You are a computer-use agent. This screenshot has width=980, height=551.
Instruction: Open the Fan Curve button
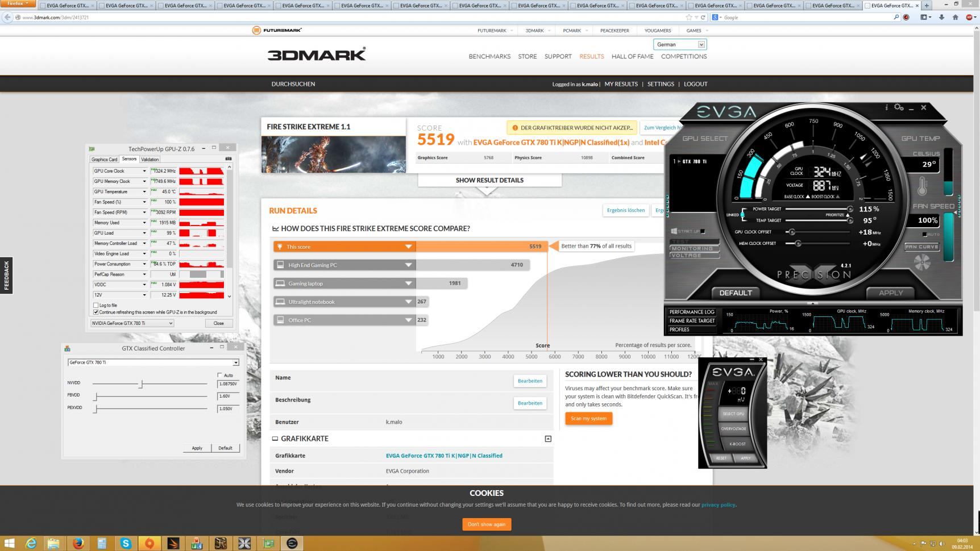click(x=922, y=247)
